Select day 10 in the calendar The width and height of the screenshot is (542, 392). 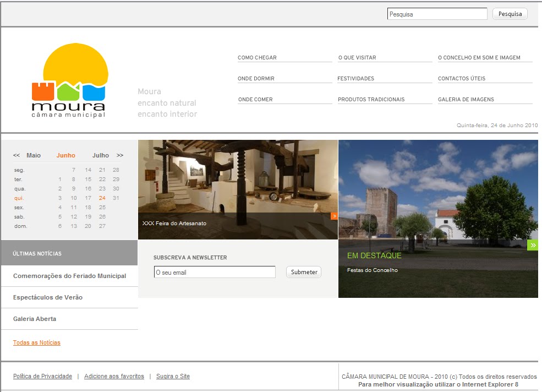(74, 198)
